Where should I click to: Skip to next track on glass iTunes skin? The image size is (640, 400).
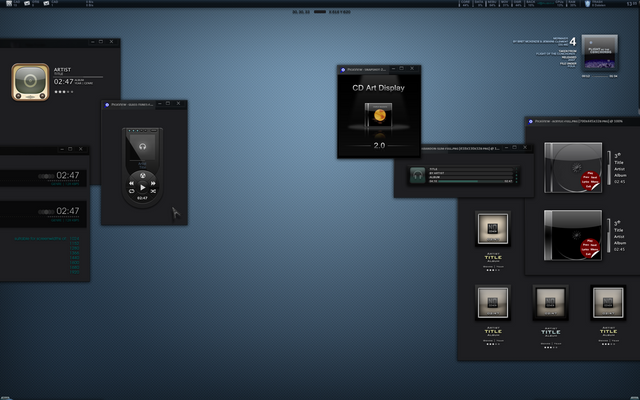[153, 184]
